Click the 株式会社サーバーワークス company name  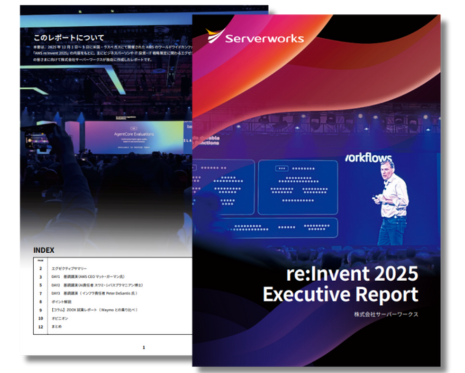pyautogui.click(x=386, y=314)
